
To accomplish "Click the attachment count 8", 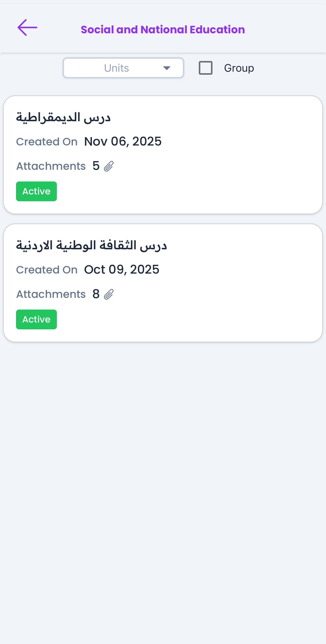I will [x=96, y=294].
